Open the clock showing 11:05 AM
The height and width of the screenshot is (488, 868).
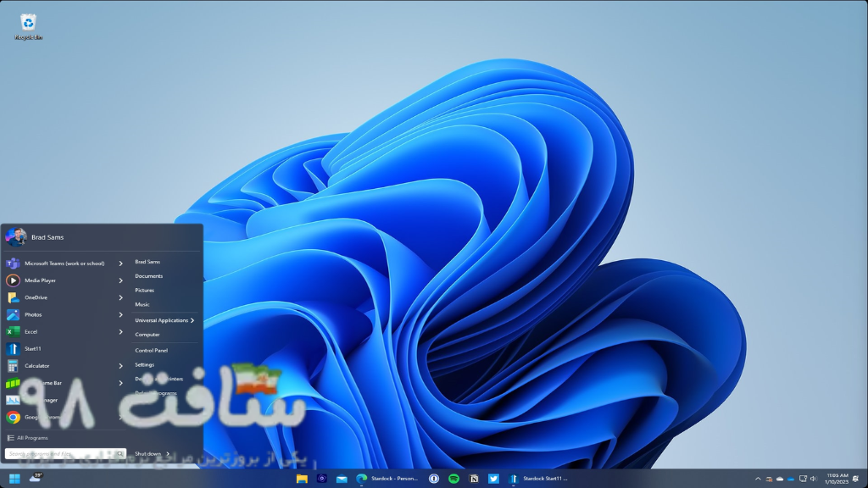(x=837, y=479)
